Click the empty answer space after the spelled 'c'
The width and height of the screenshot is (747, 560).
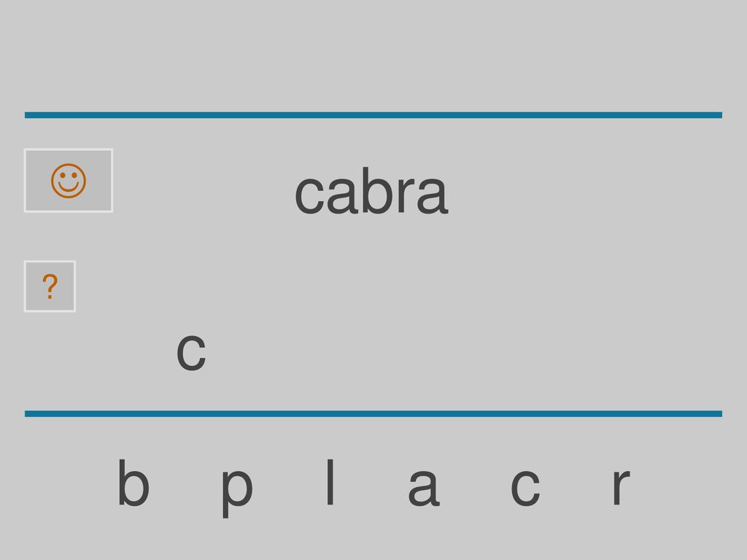pyautogui.click(x=381, y=352)
